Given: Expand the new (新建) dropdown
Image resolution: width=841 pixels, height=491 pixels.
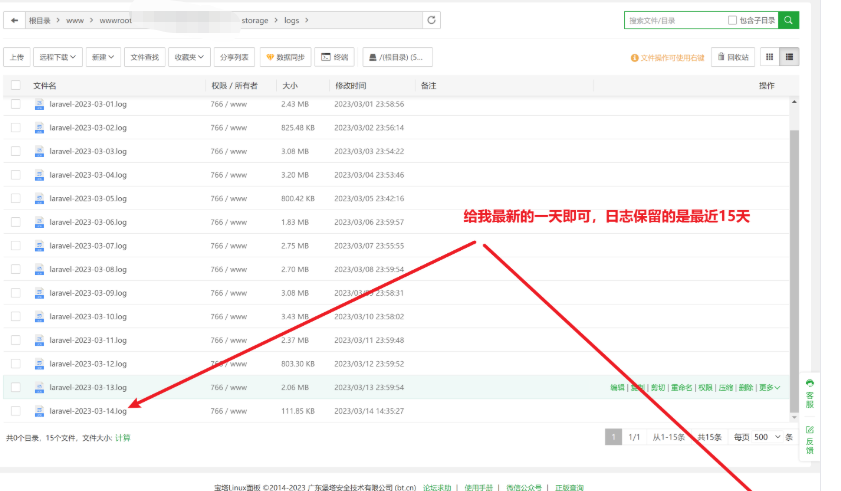Looking at the screenshot, I should (x=103, y=57).
